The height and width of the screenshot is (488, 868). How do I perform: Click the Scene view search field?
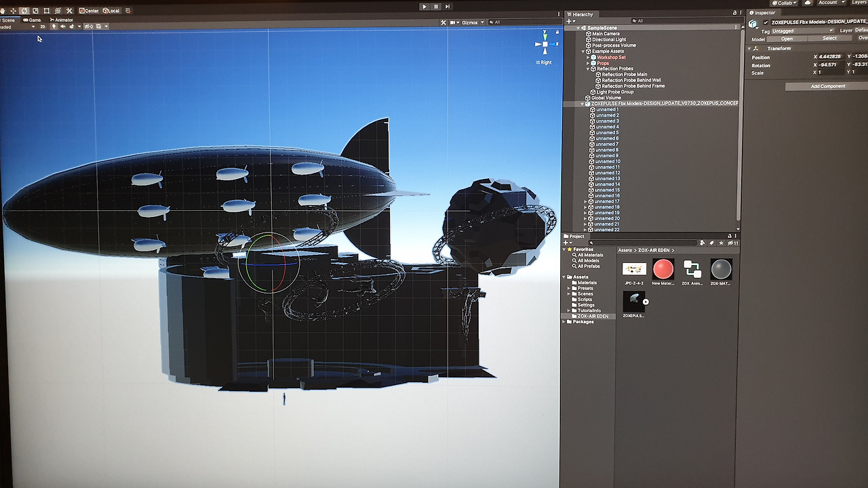524,22
